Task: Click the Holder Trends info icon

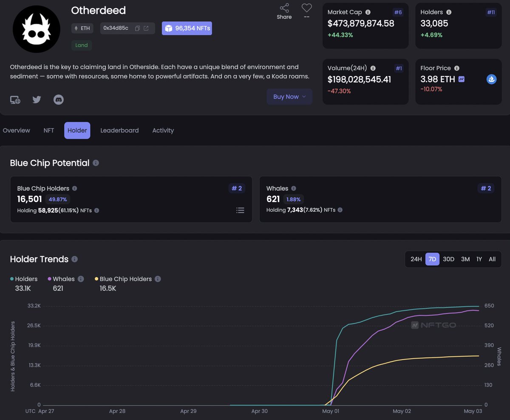Action: [75, 259]
